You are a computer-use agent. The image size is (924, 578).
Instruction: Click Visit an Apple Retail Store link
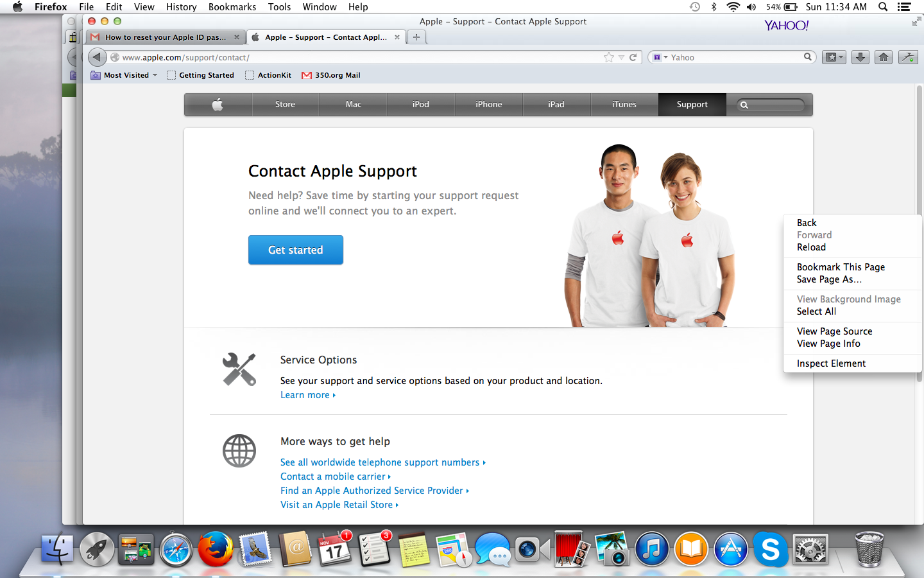[339, 505]
